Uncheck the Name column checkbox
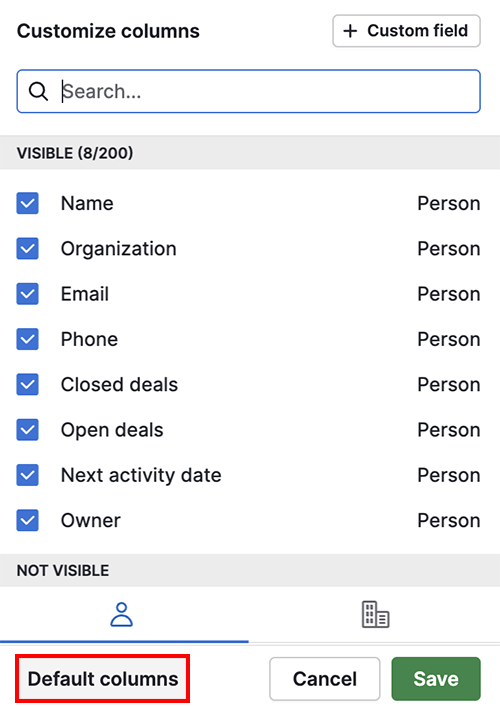Screen dimensions: 500x707 point(28,203)
